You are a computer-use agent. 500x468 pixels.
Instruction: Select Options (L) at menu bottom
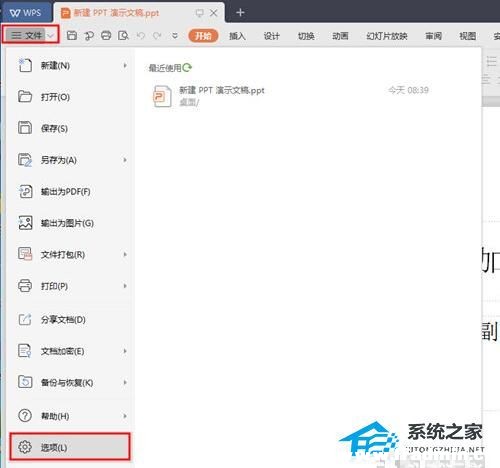70,447
